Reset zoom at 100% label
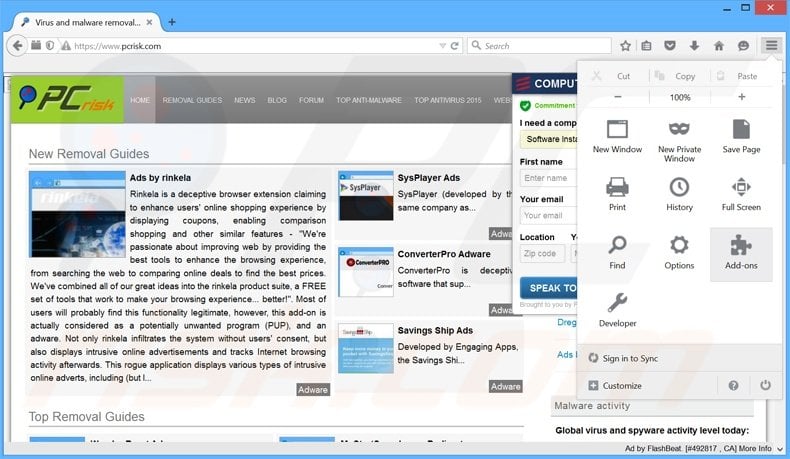The height and width of the screenshot is (459, 790). 680,97
